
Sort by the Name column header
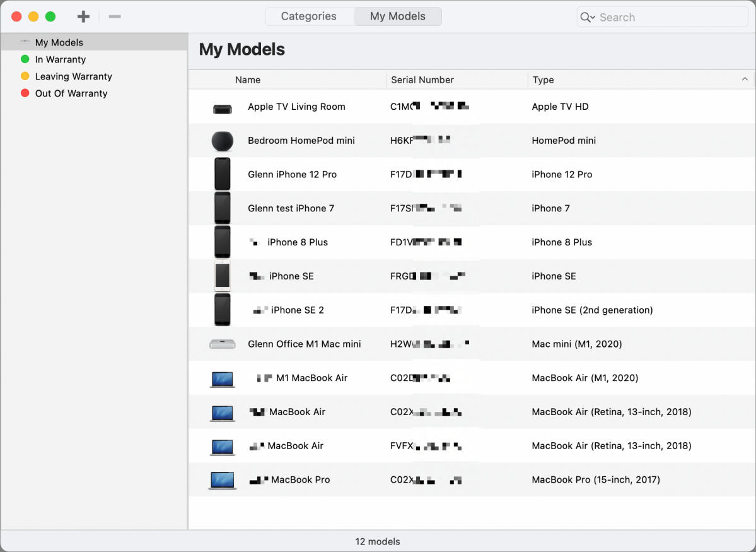coord(248,80)
